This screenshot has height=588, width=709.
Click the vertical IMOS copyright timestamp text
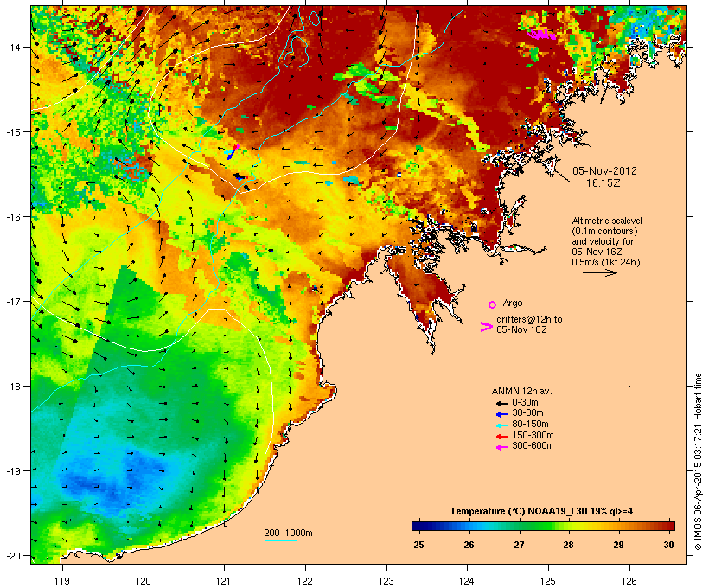click(698, 462)
